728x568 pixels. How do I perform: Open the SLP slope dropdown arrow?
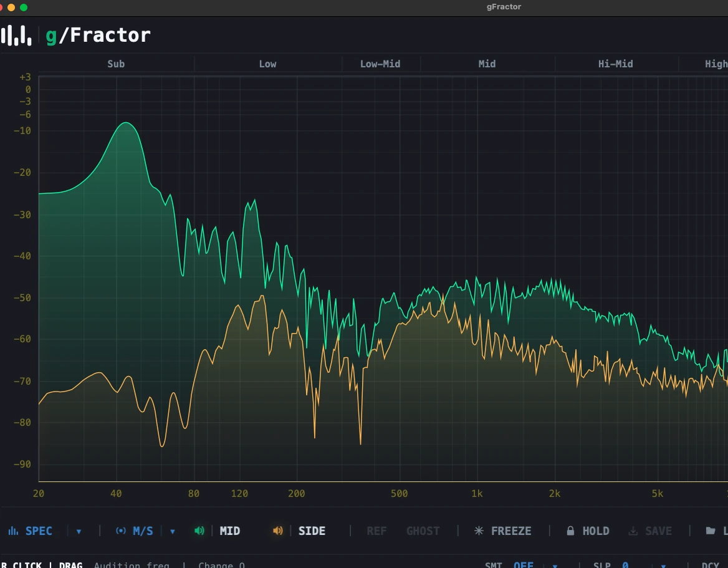pyautogui.click(x=663, y=566)
